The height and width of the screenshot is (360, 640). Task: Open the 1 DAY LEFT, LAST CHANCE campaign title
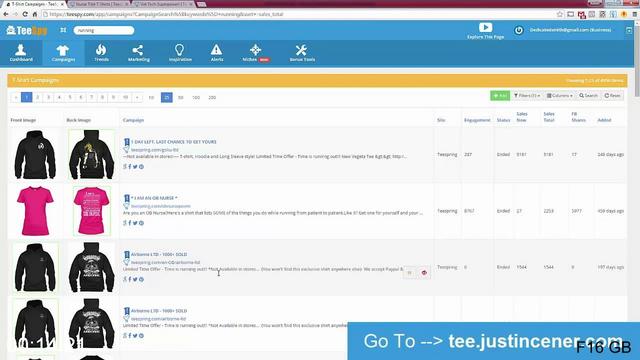pos(173,142)
